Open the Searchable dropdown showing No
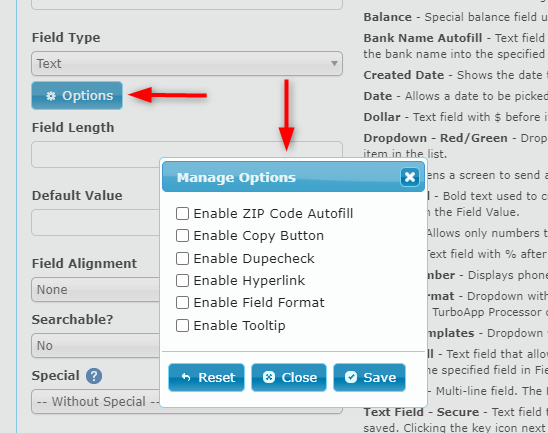The width and height of the screenshot is (548, 433). 96,345
